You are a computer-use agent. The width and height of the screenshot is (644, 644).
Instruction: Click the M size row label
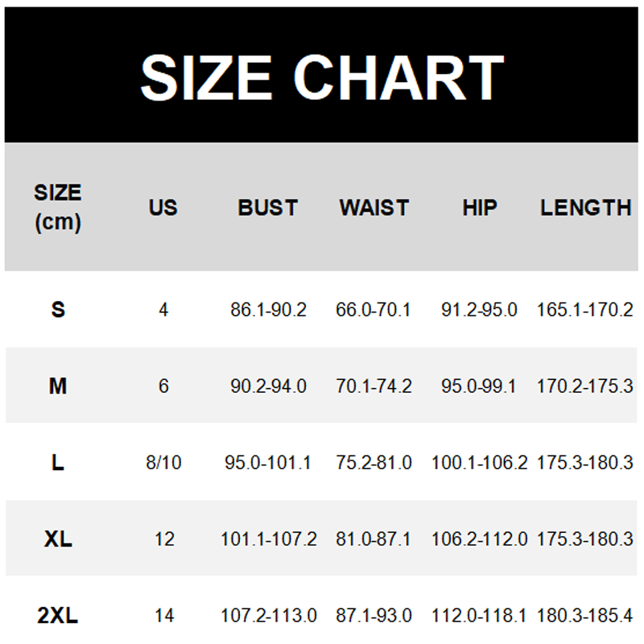point(58,386)
